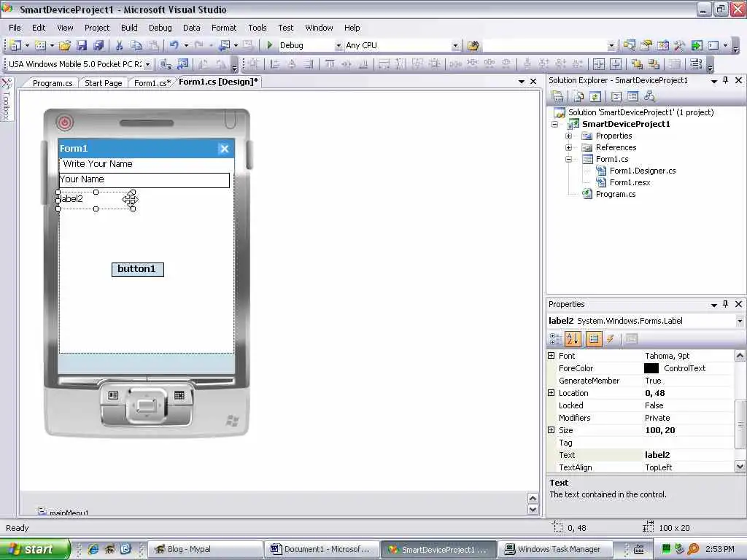Collapse SmartDeviceProject1 tree node
The height and width of the screenshot is (560, 747).
(x=554, y=124)
